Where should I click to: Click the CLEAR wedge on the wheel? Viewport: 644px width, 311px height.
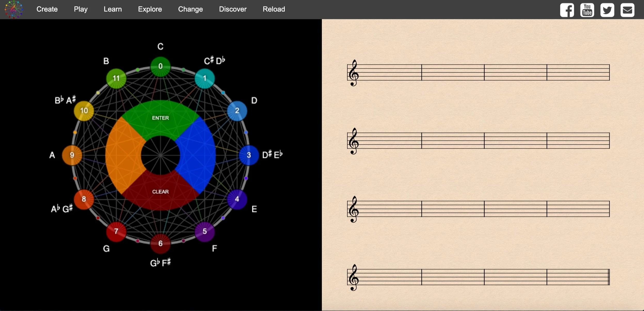[160, 191]
